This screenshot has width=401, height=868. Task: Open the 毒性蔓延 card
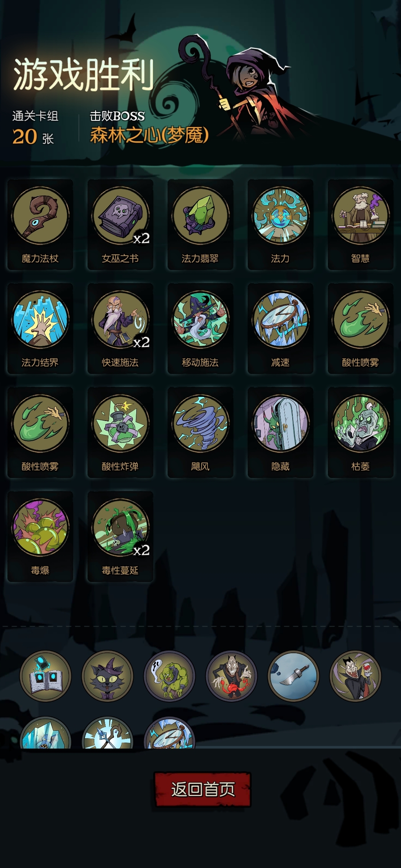(x=120, y=536)
